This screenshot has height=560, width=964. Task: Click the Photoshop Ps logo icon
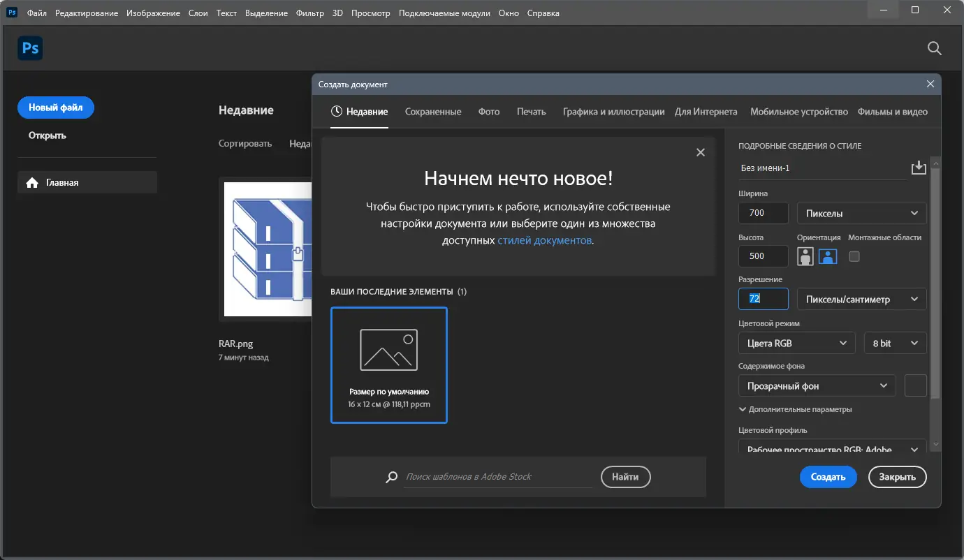click(30, 48)
